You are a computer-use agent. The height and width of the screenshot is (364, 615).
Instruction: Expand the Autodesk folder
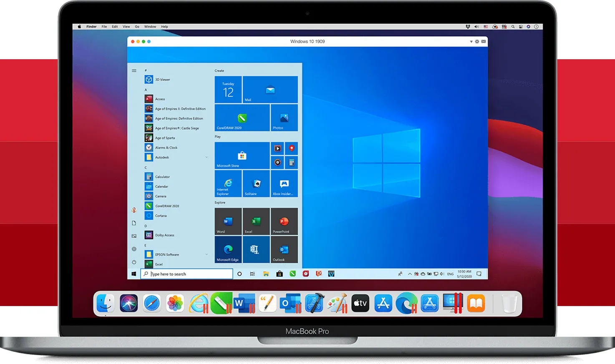[176, 157]
